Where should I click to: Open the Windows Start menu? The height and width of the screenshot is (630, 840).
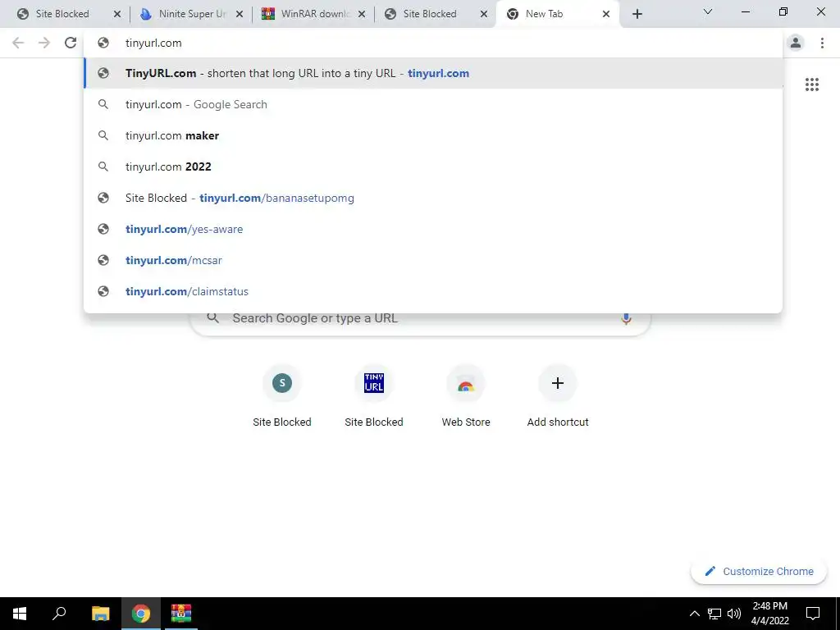(x=20, y=614)
